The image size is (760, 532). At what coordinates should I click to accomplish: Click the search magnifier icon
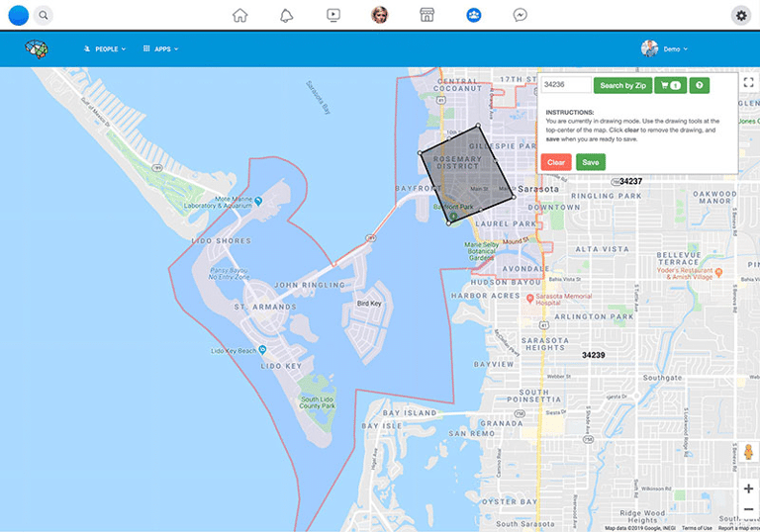[44, 15]
